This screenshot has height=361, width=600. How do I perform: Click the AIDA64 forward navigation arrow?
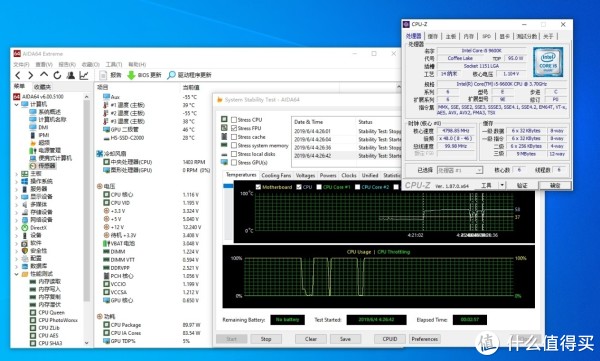pyautogui.click(x=31, y=75)
